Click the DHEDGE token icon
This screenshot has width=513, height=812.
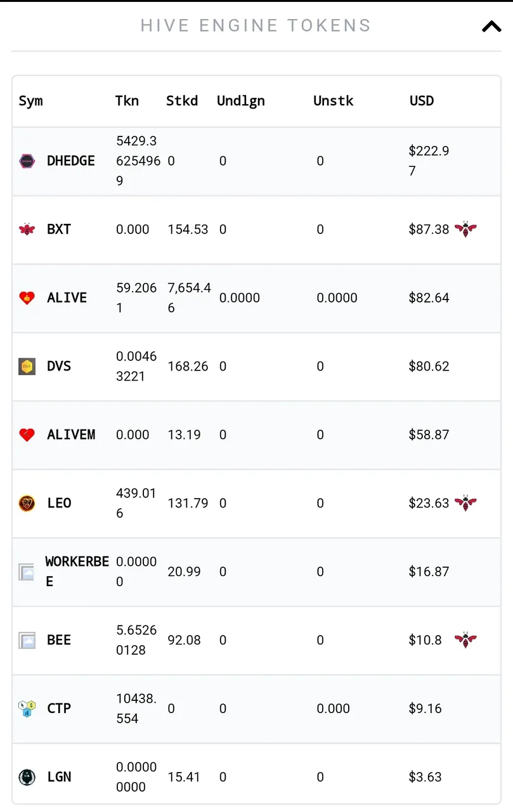tap(27, 161)
